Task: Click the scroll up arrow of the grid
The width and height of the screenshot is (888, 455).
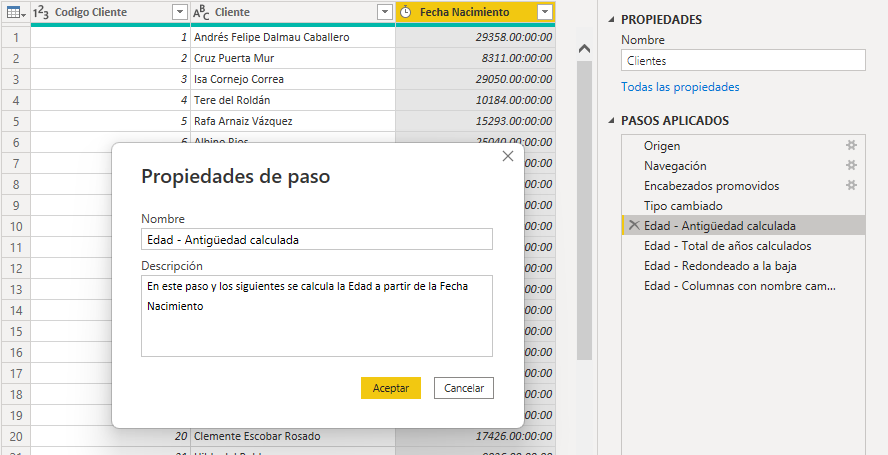Action: pyautogui.click(x=584, y=49)
